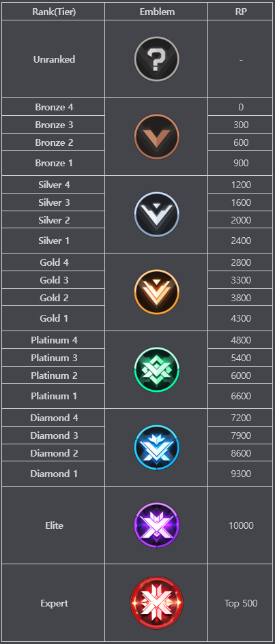Click the Emblem column header
The image size is (275, 644).
(157, 12)
